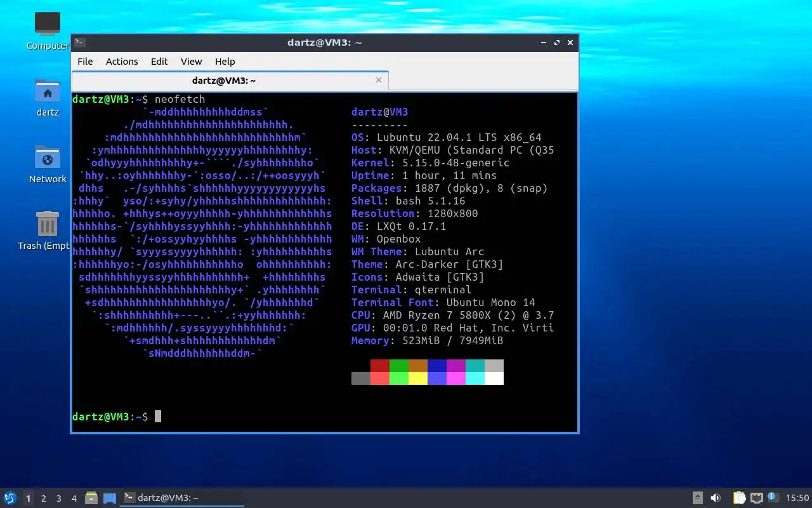Click the show desktop panel icon
Screen dimensions: 812x508
pyautogui.click(x=110, y=498)
